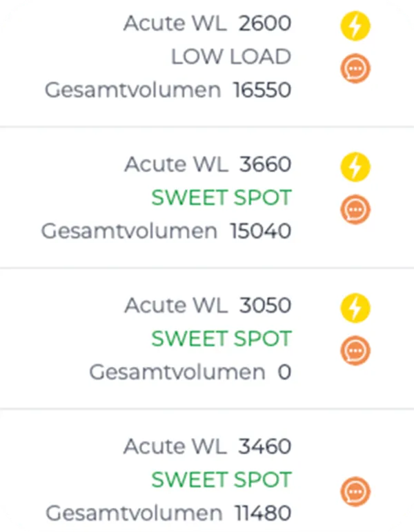Click the Gesamtvolumen value 15040
414x532 pixels.
coord(262,231)
